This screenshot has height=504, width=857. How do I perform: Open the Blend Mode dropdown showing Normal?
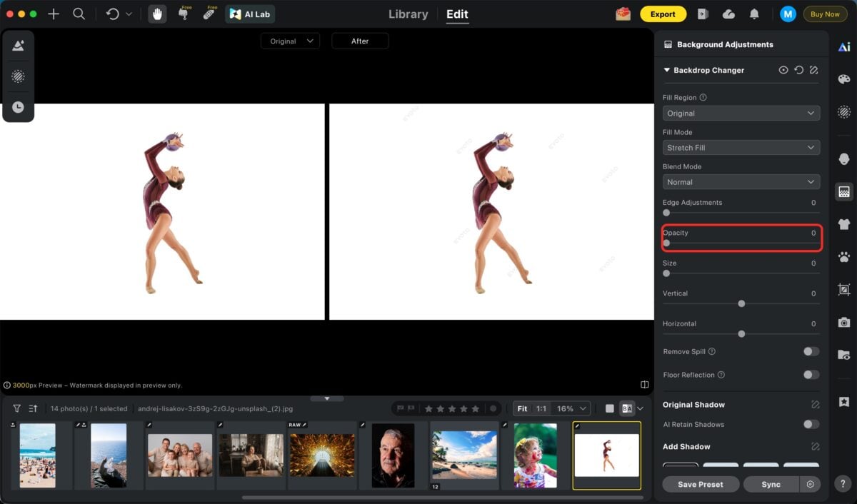point(741,181)
